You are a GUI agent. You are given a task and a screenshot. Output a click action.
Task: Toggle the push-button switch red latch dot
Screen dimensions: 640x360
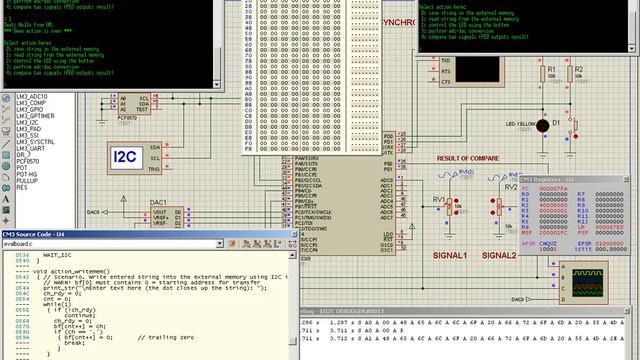576,136
